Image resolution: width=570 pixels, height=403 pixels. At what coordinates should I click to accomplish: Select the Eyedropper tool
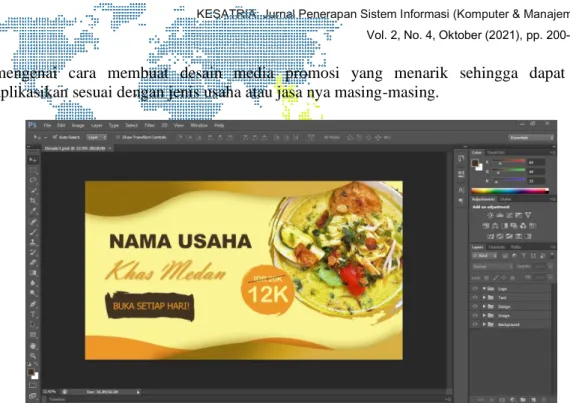[x=33, y=211]
